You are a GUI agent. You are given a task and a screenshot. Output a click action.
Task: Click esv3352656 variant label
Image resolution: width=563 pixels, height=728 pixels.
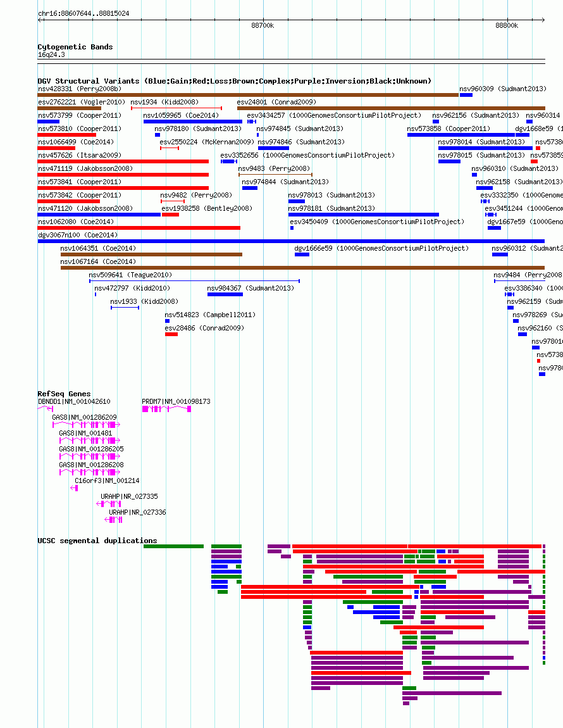[x=307, y=155]
